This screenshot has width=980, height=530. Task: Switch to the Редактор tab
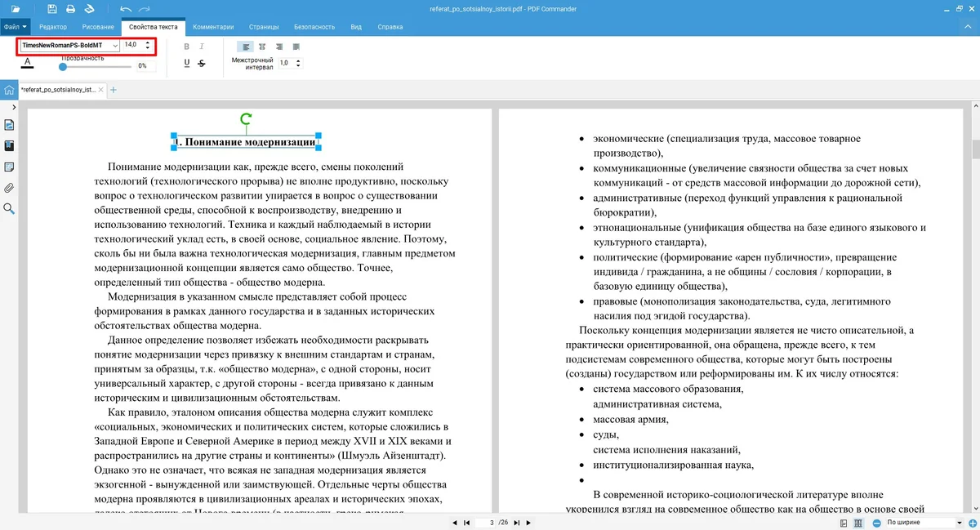tap(52, 27)
